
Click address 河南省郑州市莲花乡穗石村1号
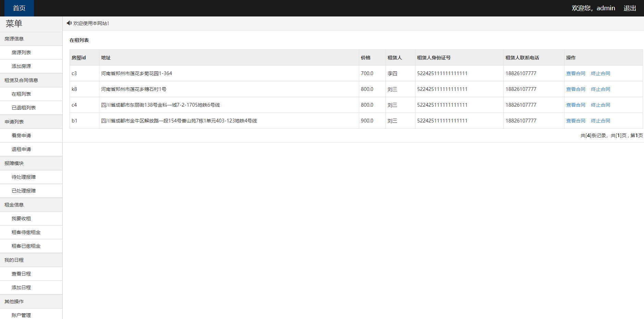coord(134,89)
